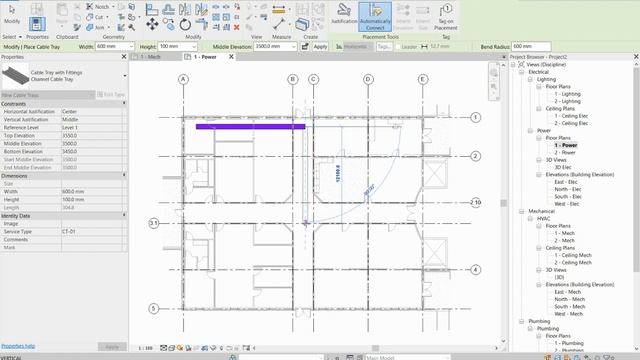Select the Align tool
Image resolution: width=640 pixels, height=360 pixels.
click(152, 10)
